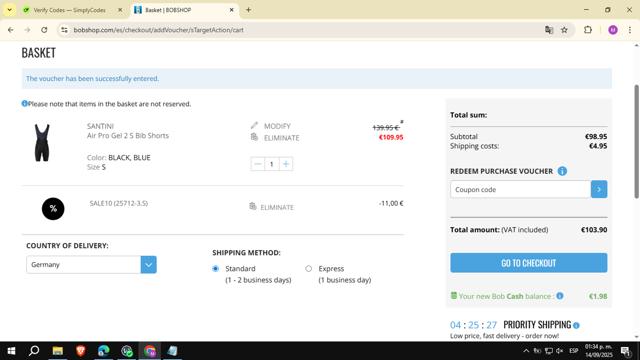Click the ESP language indicator in taskbar
640x360 pixels.
tap(573, 351)
